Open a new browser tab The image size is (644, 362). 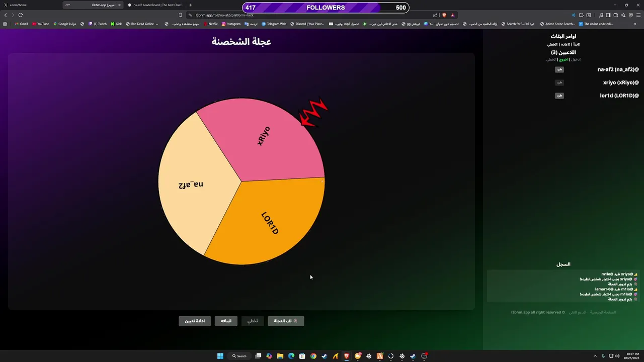[x=190, y=5]
